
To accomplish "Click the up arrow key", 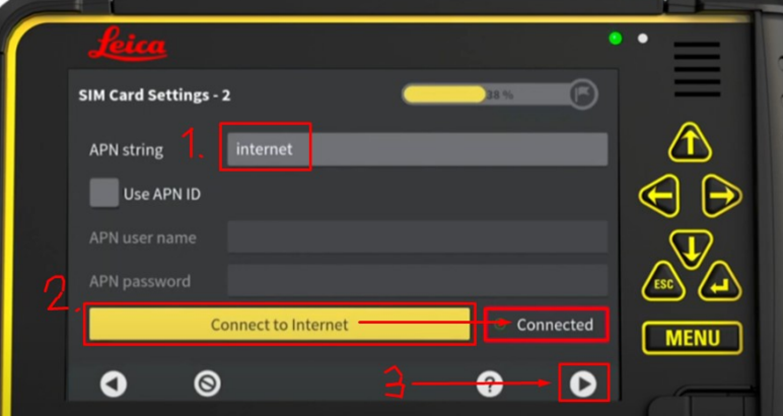I will point(690,142).
